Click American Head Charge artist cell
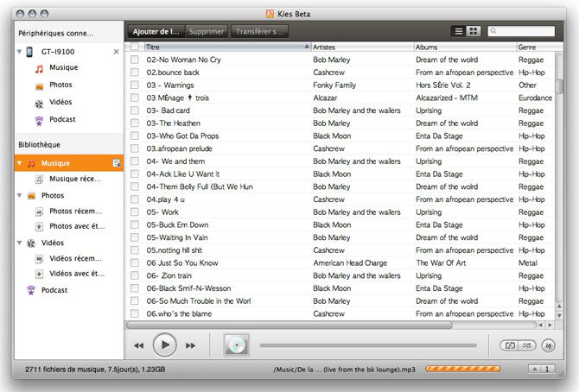The width and height of the screenshot is (579, 392). coord(350,262)
